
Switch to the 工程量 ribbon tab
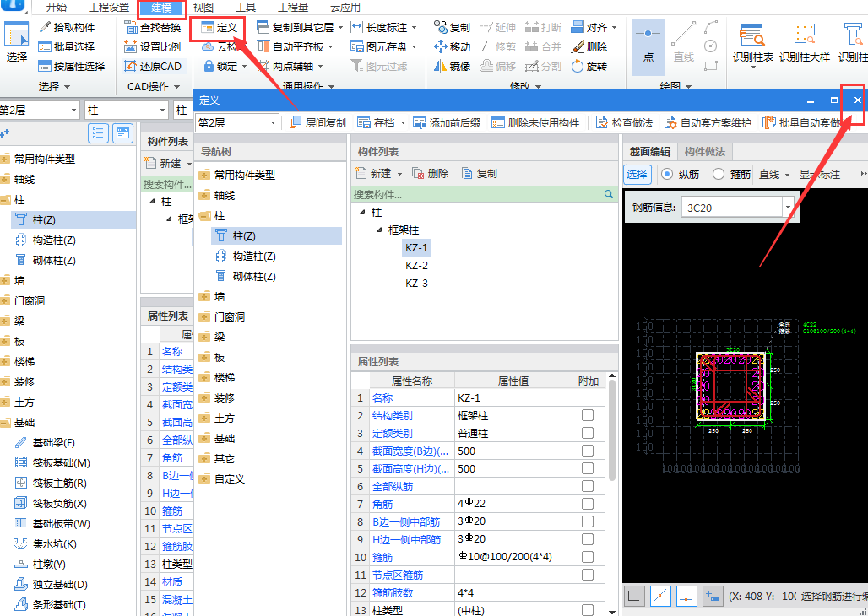[x=292, y=8]
